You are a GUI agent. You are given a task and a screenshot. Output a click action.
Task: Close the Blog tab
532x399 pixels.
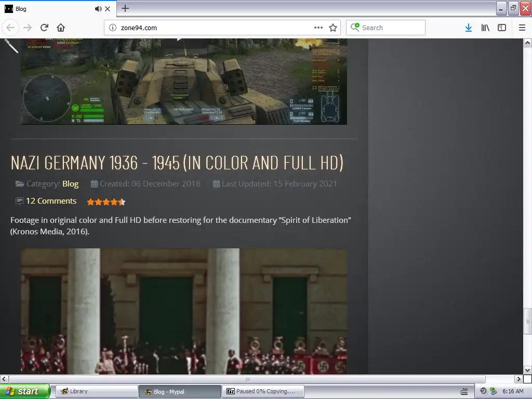click(108, 9)
